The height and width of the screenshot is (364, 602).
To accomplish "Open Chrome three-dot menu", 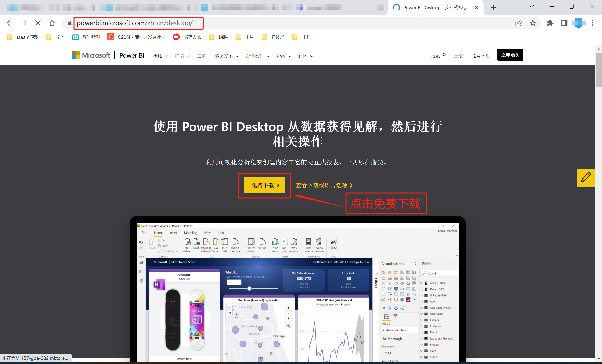I will (x=592, y=23).
